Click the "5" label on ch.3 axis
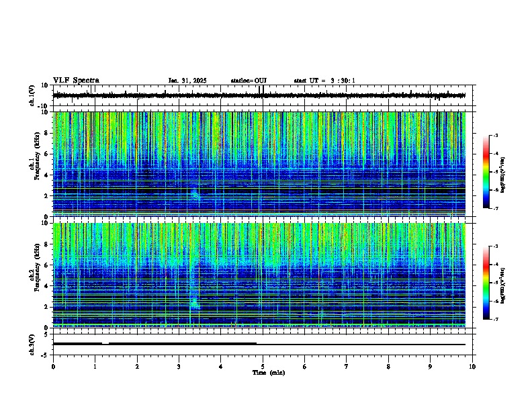This screenshot has width=532, height=411. coord(47,334)
